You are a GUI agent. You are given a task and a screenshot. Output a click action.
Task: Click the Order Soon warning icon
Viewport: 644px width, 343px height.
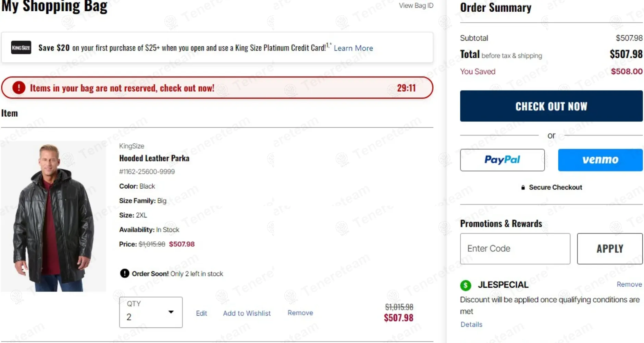[124, 273]
